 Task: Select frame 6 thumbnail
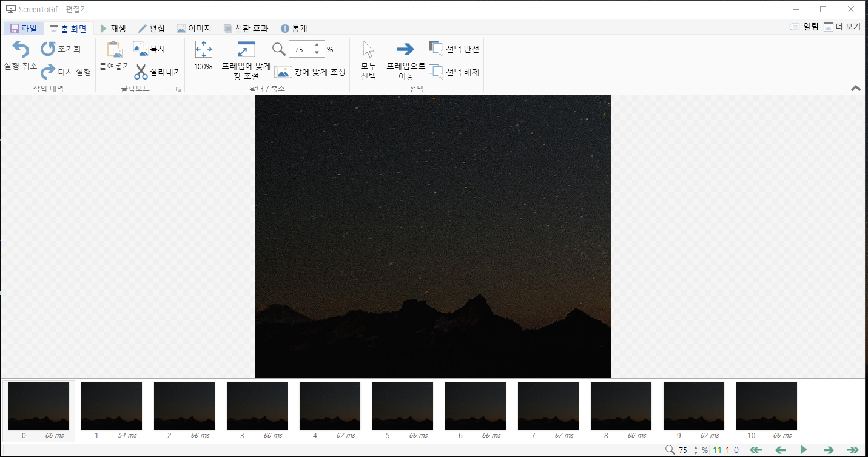coord(476,406)
